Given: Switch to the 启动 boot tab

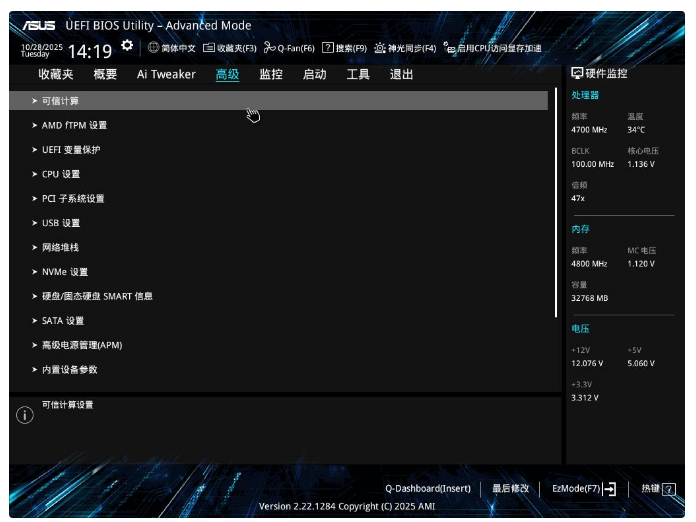Looking at the screenshot, I should (314, 74).
